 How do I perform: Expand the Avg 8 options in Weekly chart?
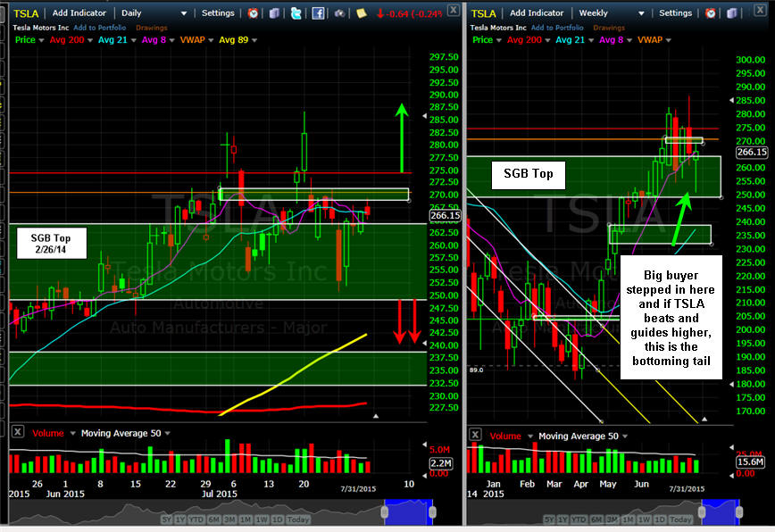(629, 40)
